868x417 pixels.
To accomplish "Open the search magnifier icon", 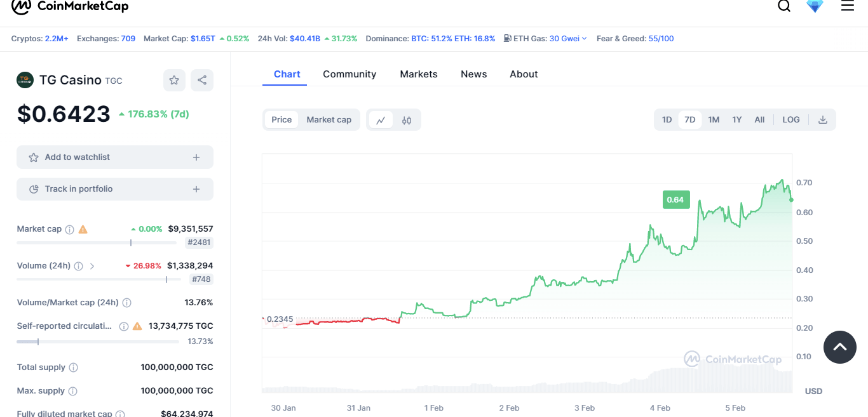I will click(784, 6).
